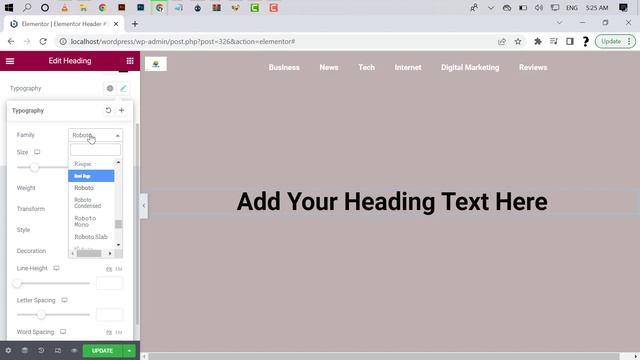The image size is (640, 360).
Task: Click the right arrow in the font list's horizontal scrollbar
Action: pyautogui.click(x=110, y=253)
